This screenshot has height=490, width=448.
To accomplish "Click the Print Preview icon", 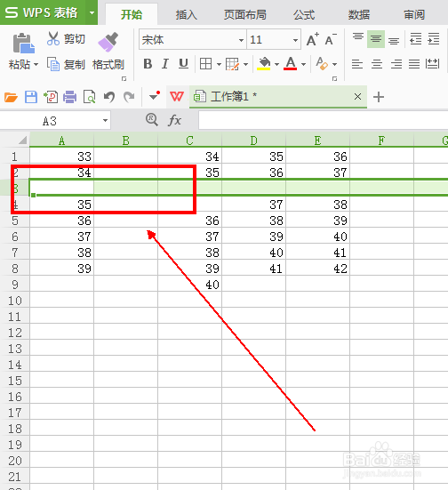I will point(90,97).
